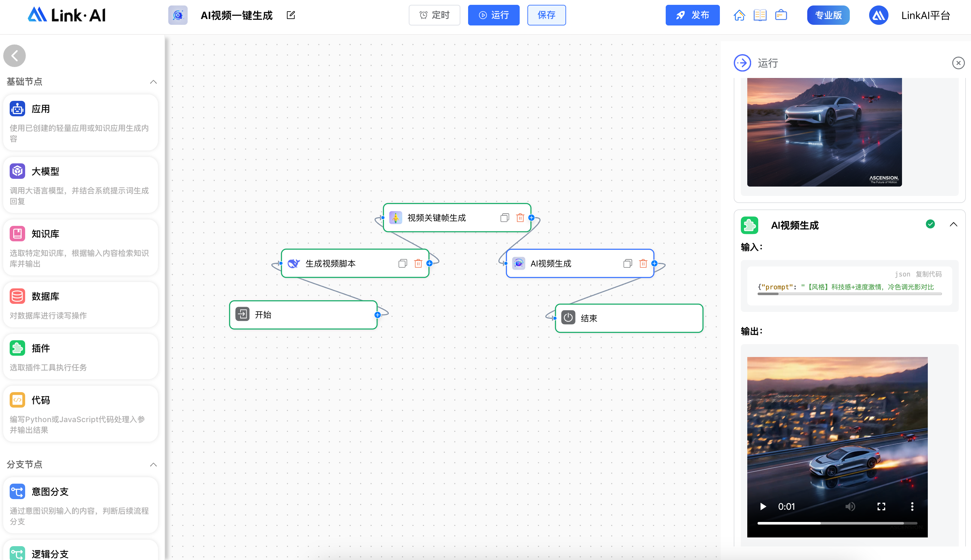Click the edit title pencil icon
The width and height of the screenshot is (971, 560).
point(291,15)
